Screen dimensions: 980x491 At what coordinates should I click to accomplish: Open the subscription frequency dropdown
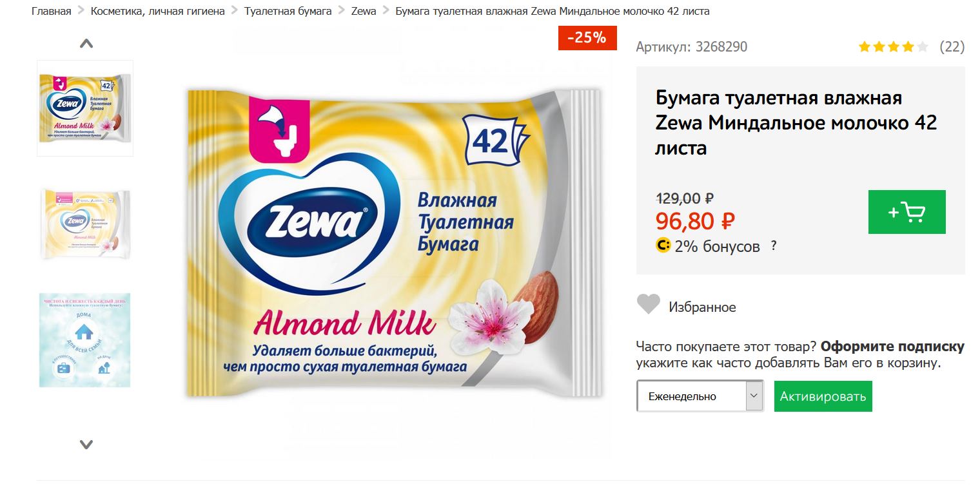700,396
